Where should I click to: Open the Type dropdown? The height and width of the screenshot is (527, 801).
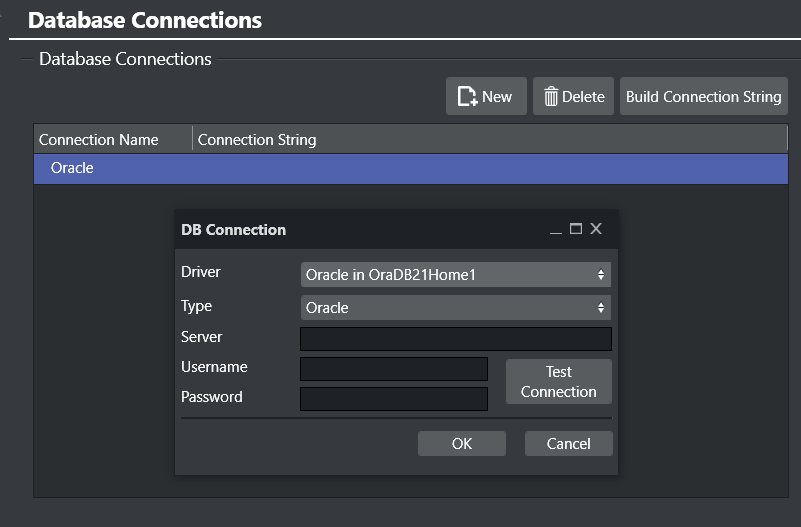455,308
